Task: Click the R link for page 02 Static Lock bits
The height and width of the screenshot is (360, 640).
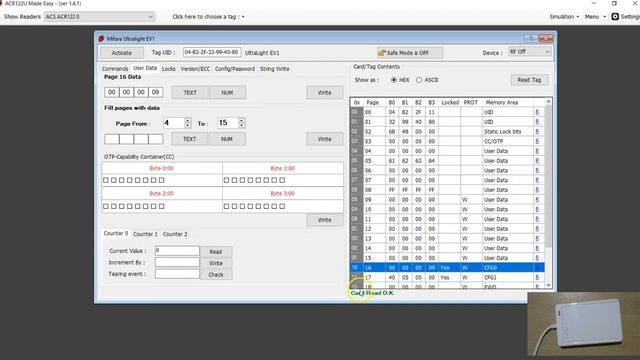Action: (537, 131)
